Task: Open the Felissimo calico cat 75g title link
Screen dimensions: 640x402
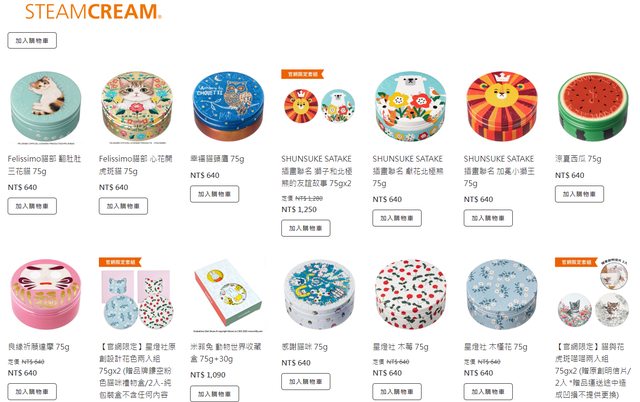Action: click(44, 164)
